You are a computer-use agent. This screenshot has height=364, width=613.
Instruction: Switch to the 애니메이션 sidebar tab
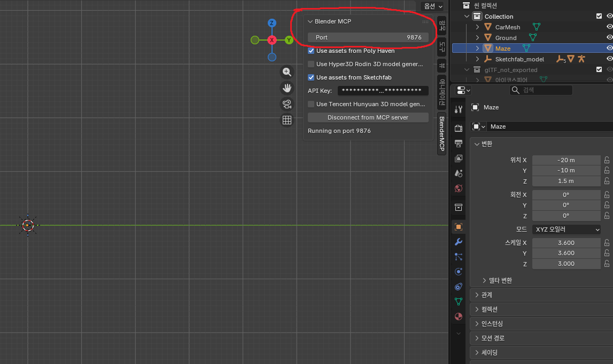click(x=442, y=92)
